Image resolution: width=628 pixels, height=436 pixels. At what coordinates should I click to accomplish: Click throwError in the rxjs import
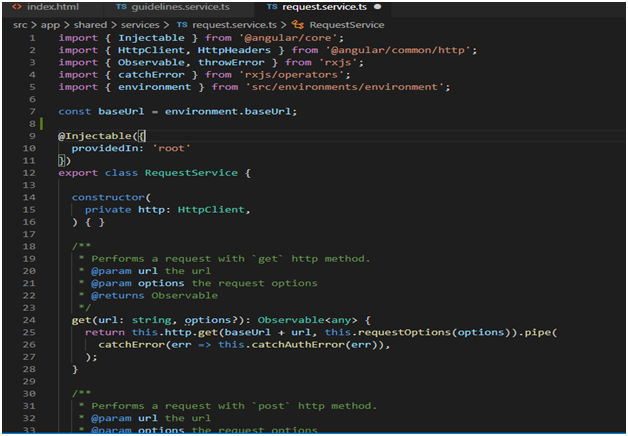[231, 62]
